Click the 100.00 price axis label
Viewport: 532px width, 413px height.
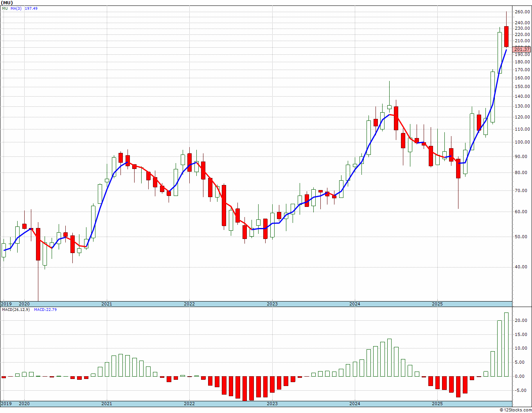coord(522,142)
